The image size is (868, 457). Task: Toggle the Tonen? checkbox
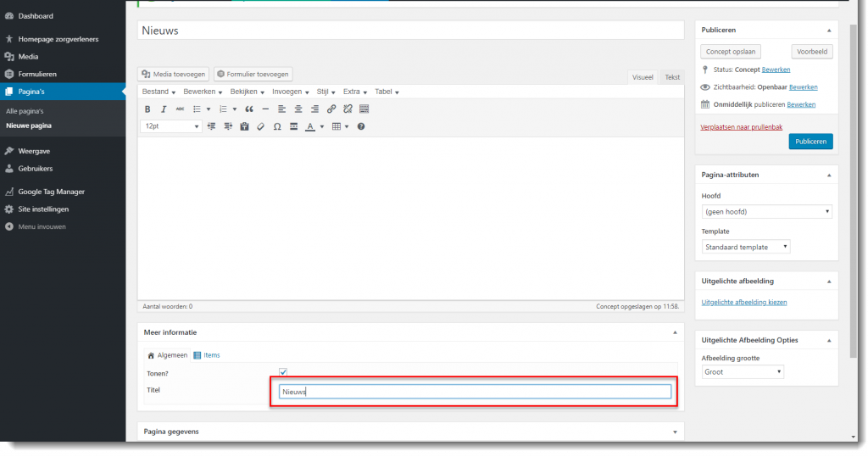[283, 372]
